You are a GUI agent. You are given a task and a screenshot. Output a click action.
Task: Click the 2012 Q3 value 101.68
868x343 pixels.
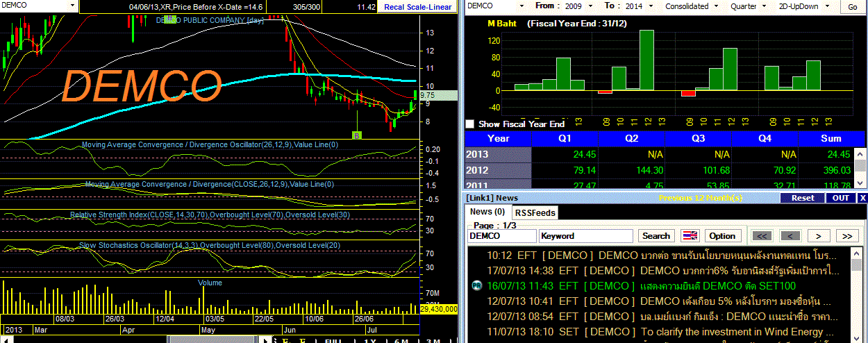coord(715,170)
